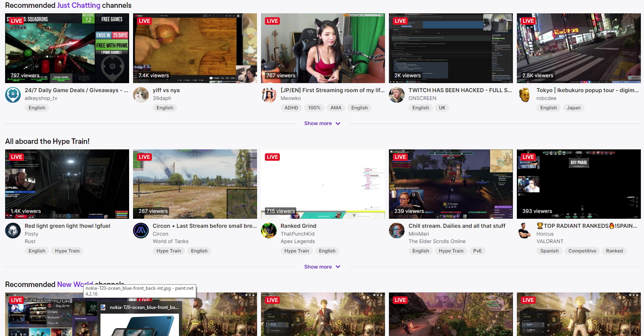Select the ADHD tag on Meowko
The width and height of the screenshot is (644, 336).
(x=291, y=108)
